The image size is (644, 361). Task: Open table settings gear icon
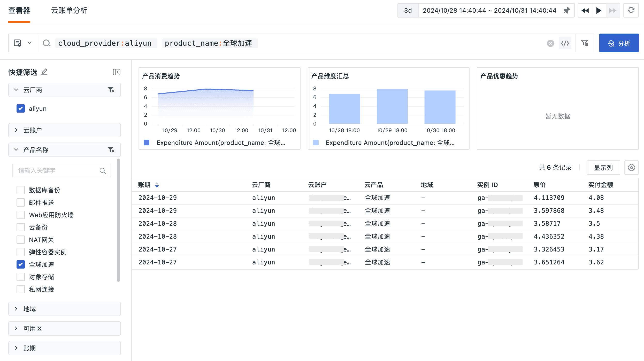pos(631,168)
